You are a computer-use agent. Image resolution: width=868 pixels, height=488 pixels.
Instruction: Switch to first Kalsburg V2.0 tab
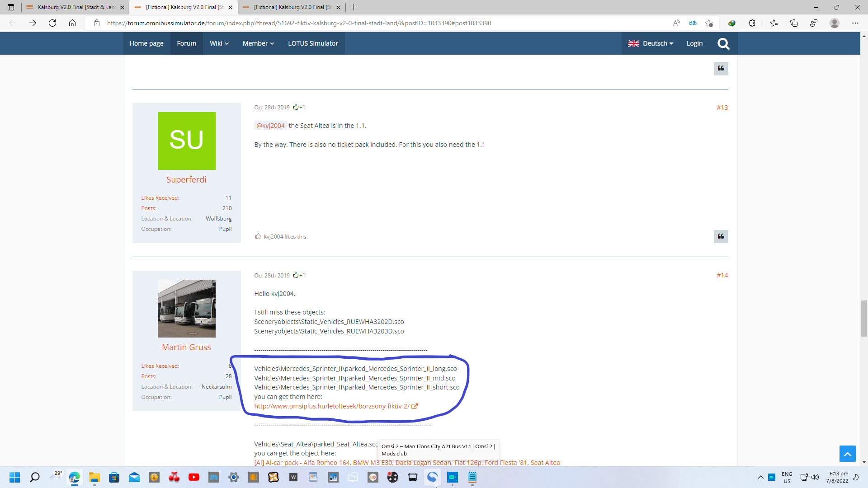(x=75, y=7)
